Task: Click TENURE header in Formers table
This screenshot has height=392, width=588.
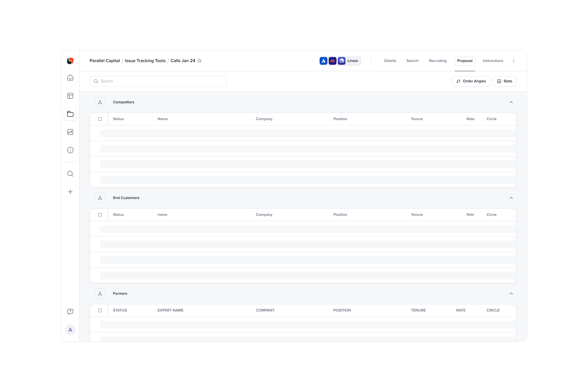Action: click(x=418, y=310)
